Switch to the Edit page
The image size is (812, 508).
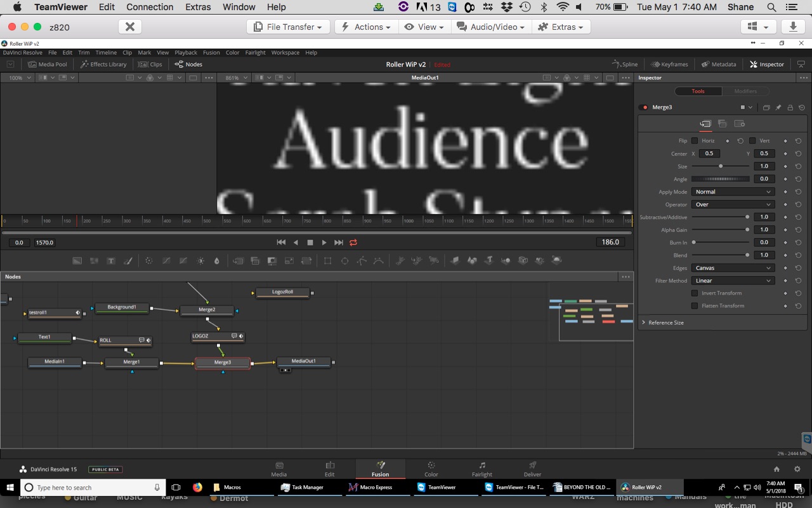point(330,469)
